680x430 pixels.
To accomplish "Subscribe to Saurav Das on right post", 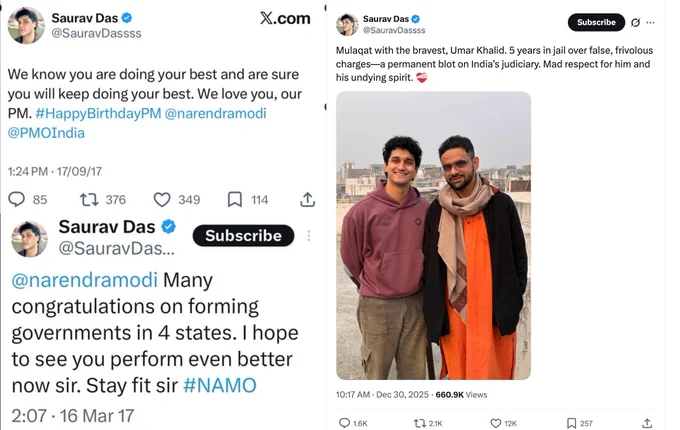I will (596, 22).
